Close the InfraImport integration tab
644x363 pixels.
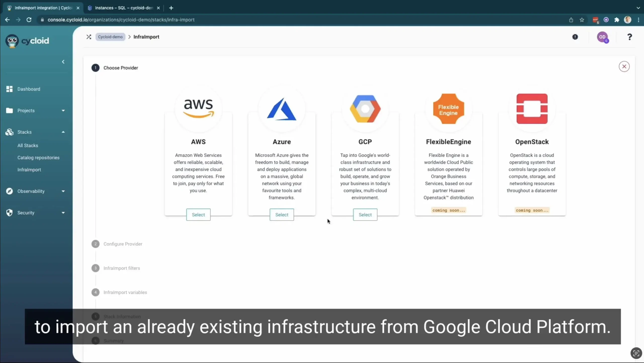(78, 8)
